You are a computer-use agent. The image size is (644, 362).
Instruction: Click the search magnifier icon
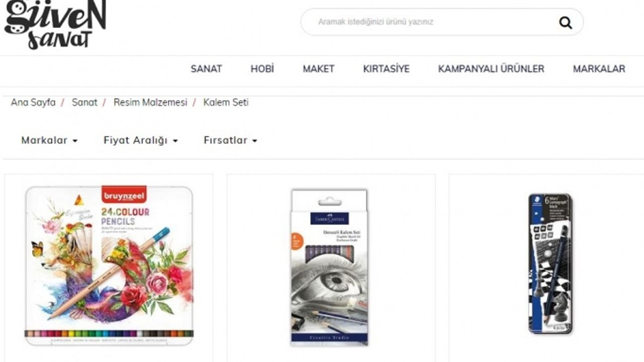coord(566,23)
